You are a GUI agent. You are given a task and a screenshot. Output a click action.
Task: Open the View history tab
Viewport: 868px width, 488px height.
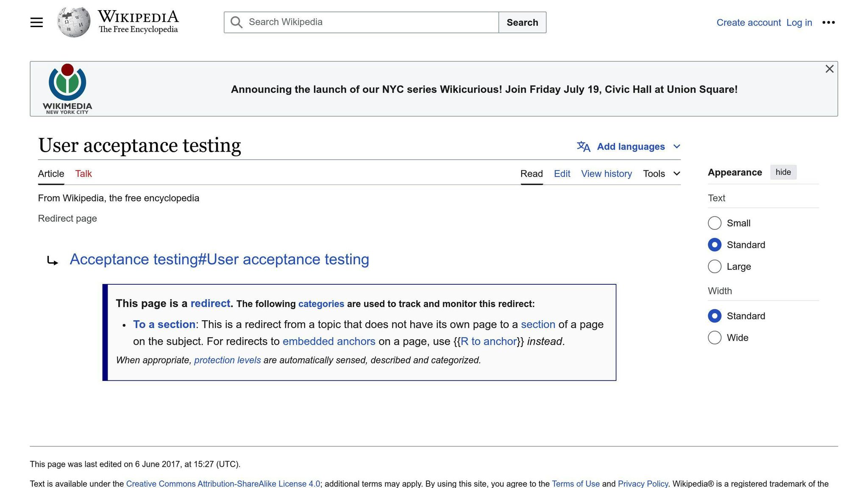606,174
